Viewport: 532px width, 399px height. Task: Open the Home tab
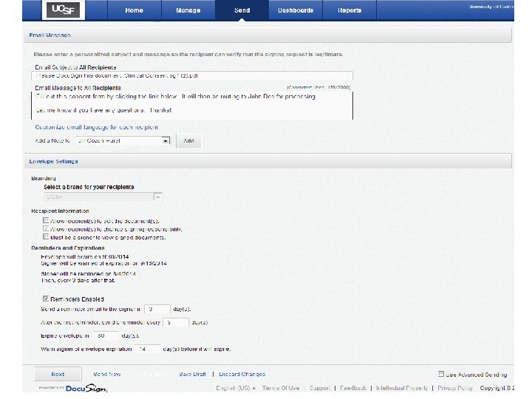134,10
